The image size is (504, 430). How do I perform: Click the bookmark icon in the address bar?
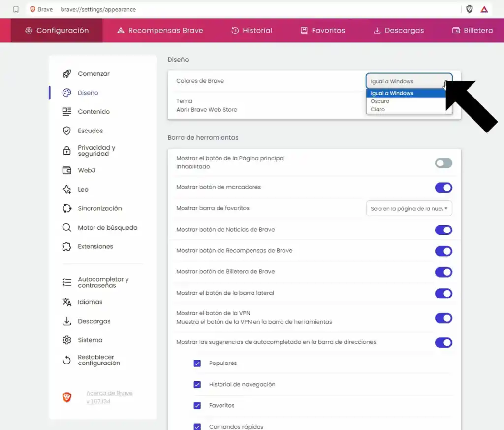coord(16,9)
